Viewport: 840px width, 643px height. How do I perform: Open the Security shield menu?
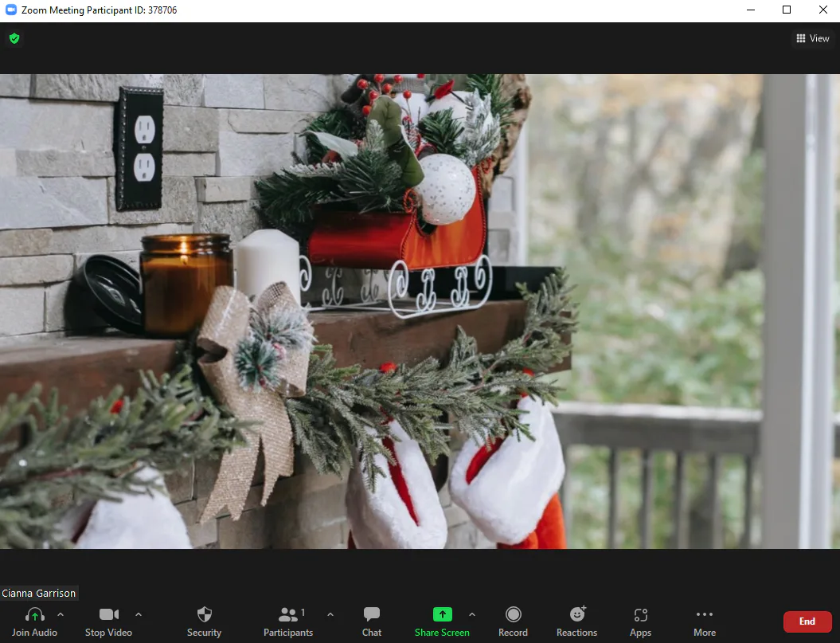click(x=204, y=621)
